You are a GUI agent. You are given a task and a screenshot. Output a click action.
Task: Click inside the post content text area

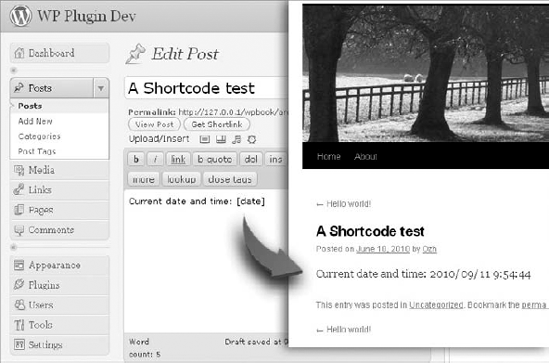(207, 261)
